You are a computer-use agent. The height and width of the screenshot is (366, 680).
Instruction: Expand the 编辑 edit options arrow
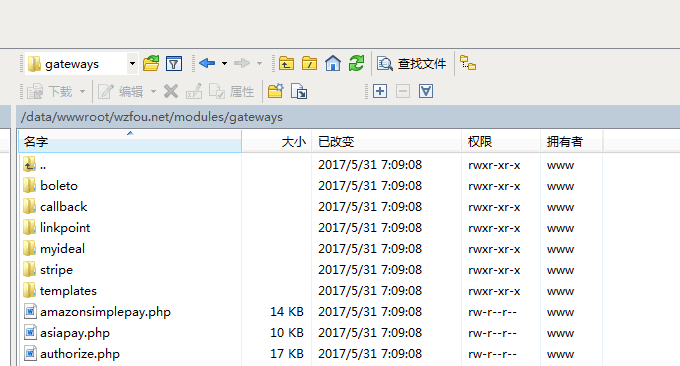point(153,92)
